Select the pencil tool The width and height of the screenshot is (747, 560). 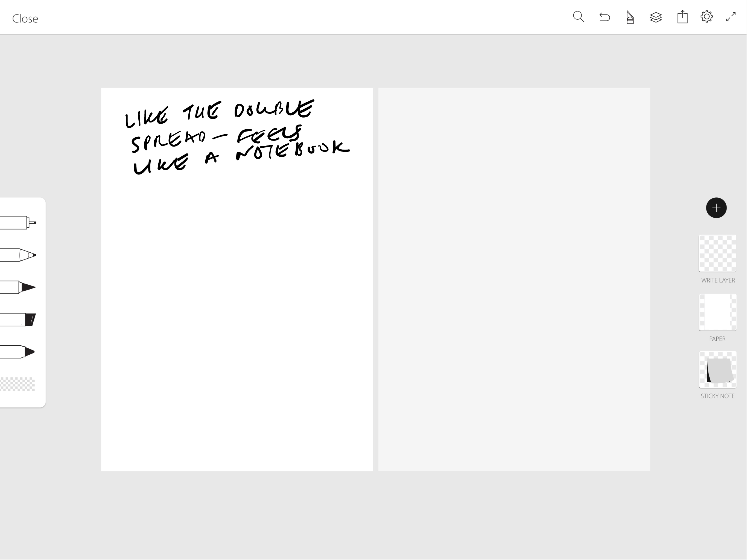click(x=19, y=255)
